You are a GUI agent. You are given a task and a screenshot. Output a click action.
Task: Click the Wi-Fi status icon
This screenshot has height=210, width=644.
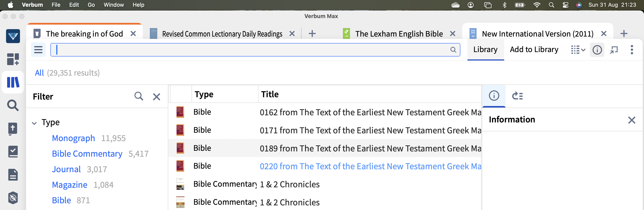(x=537, y=5)
